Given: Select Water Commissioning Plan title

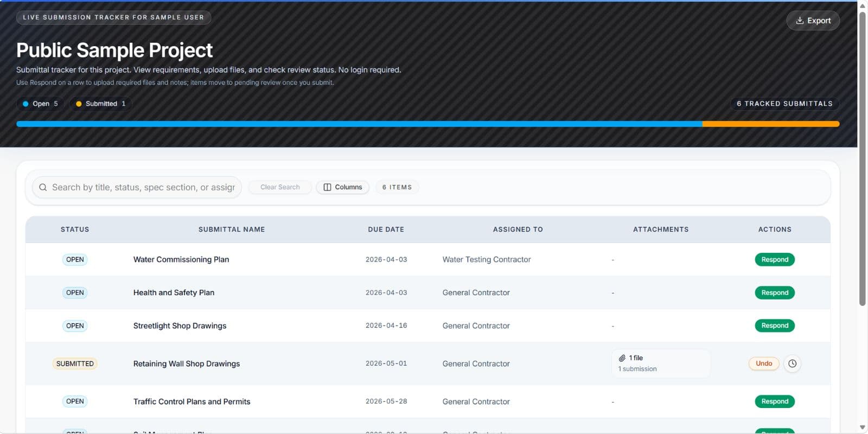Looking at the screenshot, I should (181, 259).
